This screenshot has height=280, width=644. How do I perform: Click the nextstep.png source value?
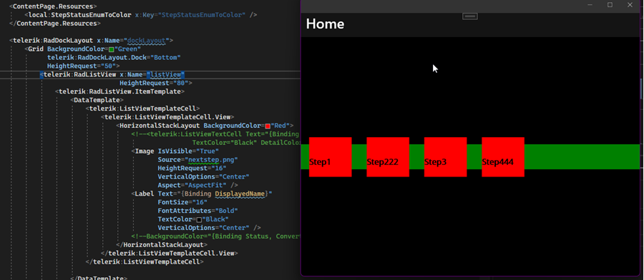213,159
